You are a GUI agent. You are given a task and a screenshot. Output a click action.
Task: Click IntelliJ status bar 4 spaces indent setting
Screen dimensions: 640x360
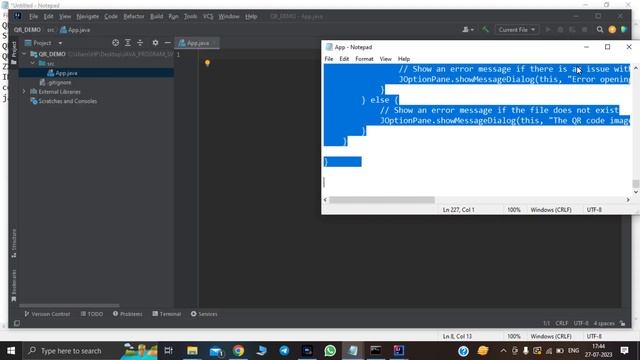tap(604, 323)
